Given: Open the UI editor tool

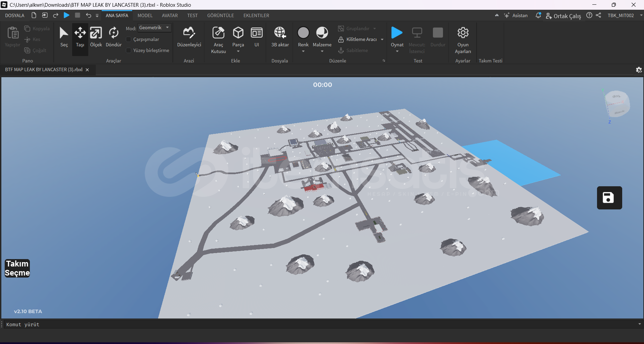Looking at the screenshot, I should click(x=257, y=37).
